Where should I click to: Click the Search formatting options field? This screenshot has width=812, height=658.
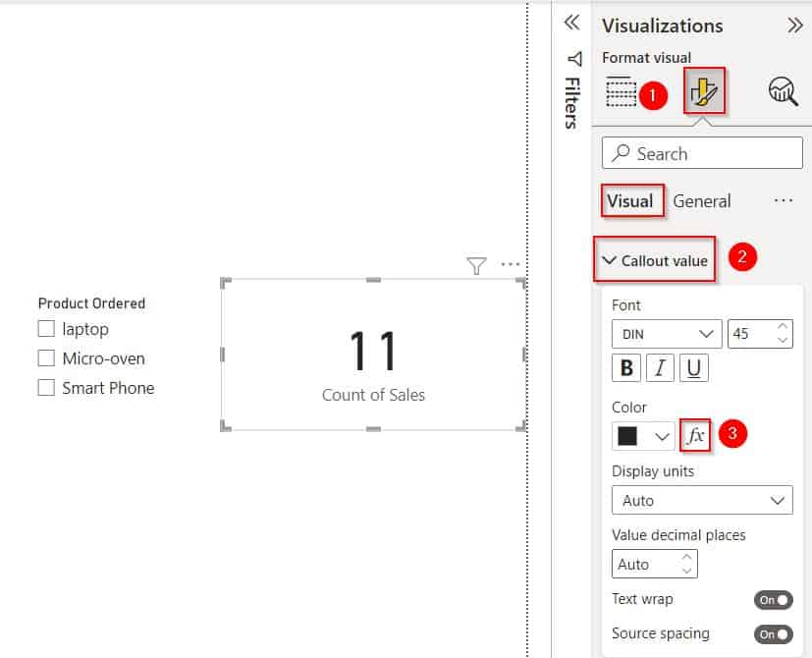click(702, 153)
